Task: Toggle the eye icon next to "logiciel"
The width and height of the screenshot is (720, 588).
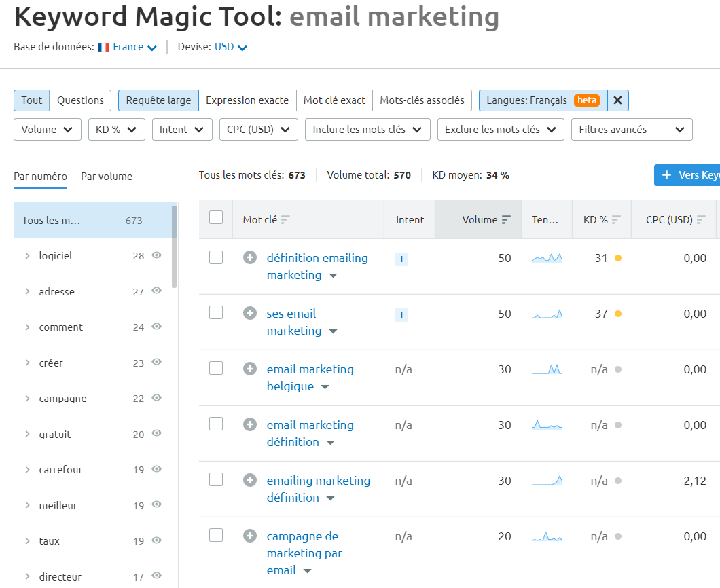Action: [x=156, y=255]
